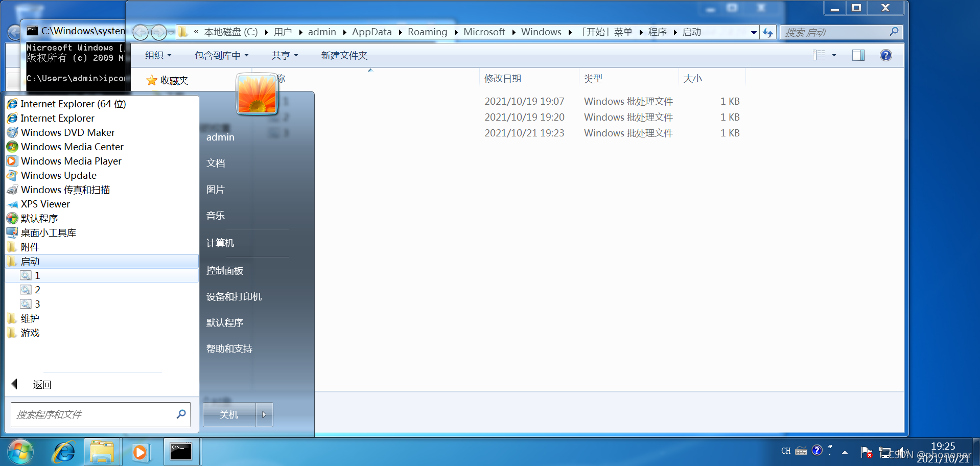The width and height of the screenshot is (980, 466).
Task: Expand the 维护 folder
Action: pyautogui.click(x=24, y=318)
